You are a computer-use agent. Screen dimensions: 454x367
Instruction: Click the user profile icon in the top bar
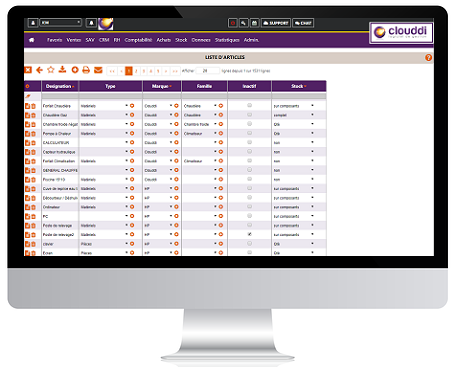pos(33,23)
